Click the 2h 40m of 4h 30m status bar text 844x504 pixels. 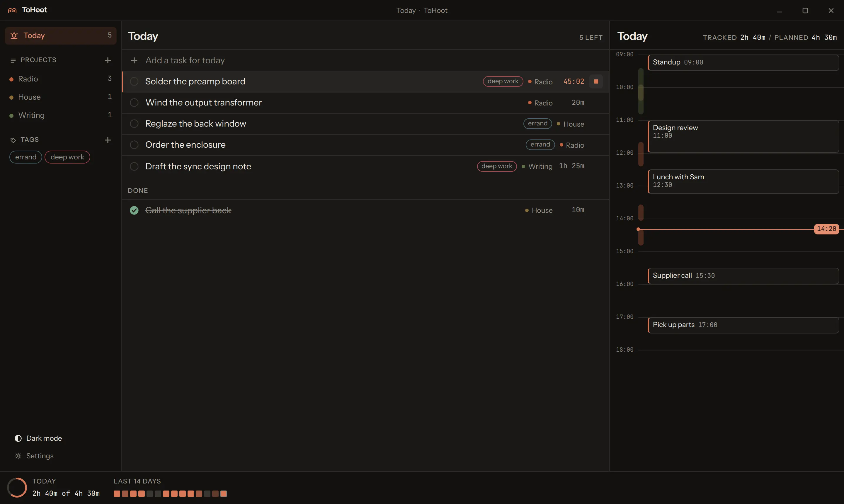pyautogui.click(x=66, y=493)
